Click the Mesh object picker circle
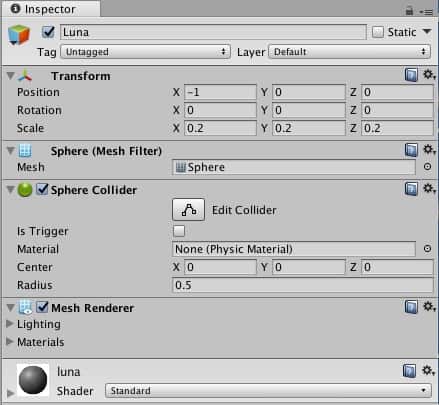Image resolution: width=439 pixels, height=405 pixels. click(x=427, y=167)
